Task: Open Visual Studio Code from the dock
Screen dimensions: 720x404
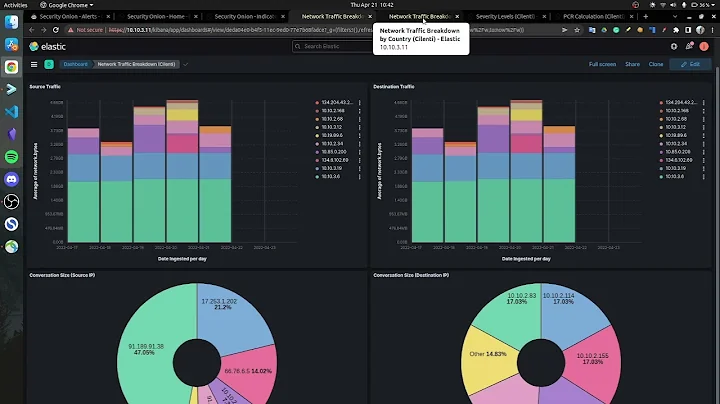Action: 11,112
